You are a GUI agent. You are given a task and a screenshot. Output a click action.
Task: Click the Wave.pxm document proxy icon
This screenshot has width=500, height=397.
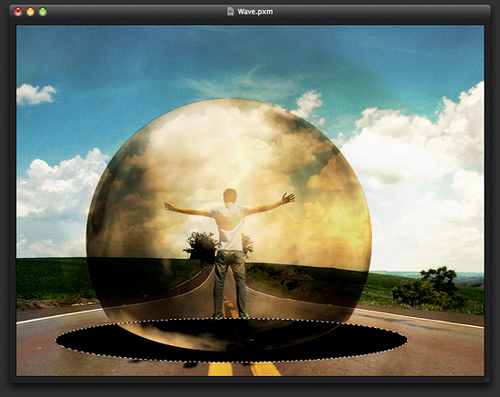point(230,12)
